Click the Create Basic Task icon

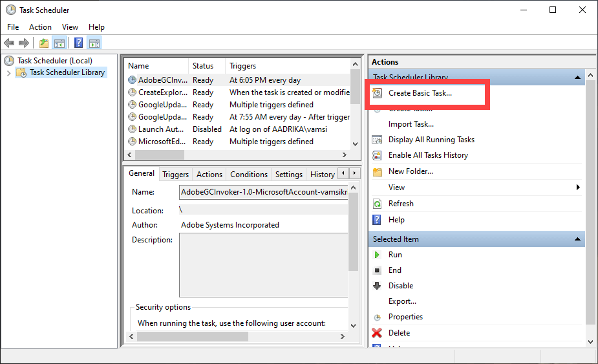[377, 93]
